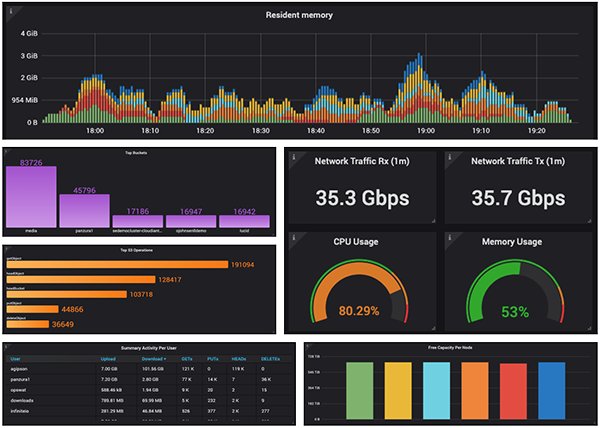The image size is (600, 428).
Task: Click the headObject bar with value 128417
Action: tap(81, 280)
